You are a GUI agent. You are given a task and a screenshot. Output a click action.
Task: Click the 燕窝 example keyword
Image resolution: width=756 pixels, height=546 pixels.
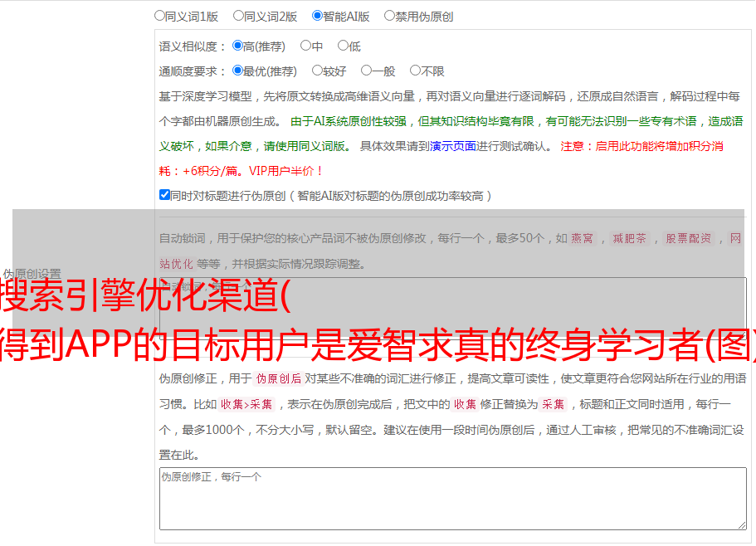pyautogui.click(x=583, y=238)
